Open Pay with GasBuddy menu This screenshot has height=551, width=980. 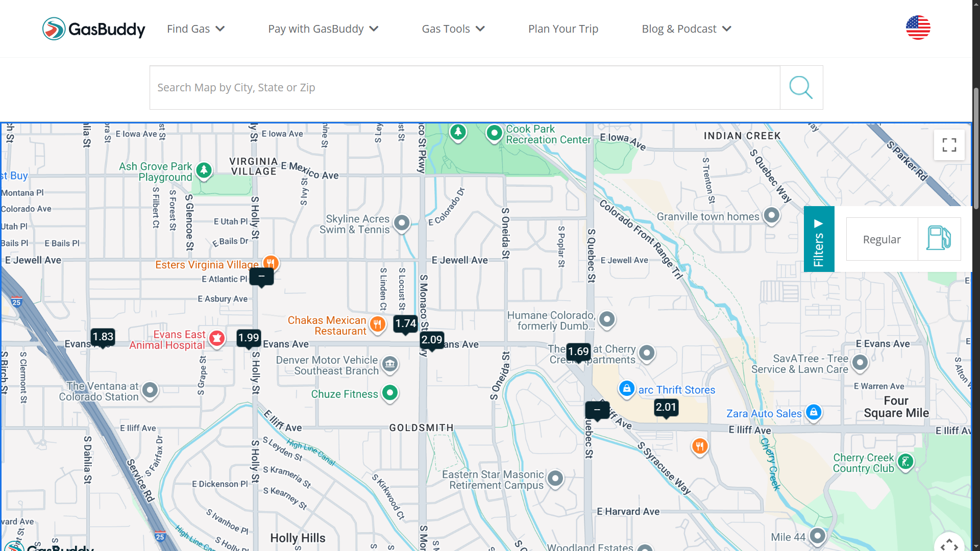[323, 29]
